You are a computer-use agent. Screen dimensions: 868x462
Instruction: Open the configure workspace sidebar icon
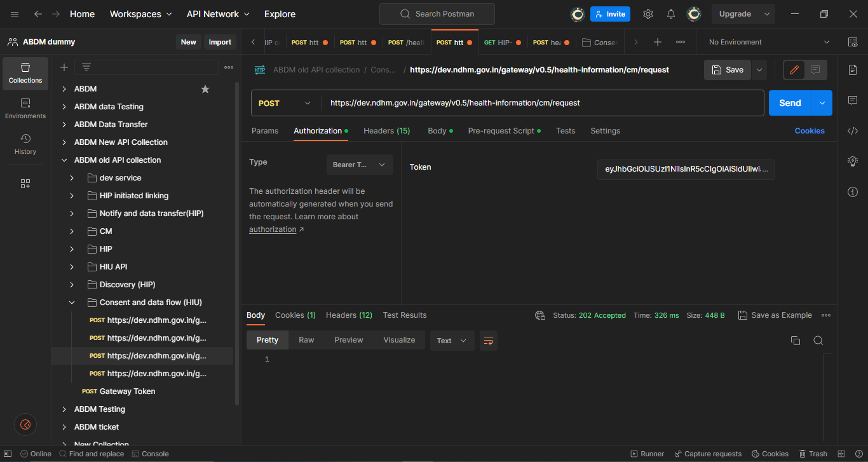[25, 184]
